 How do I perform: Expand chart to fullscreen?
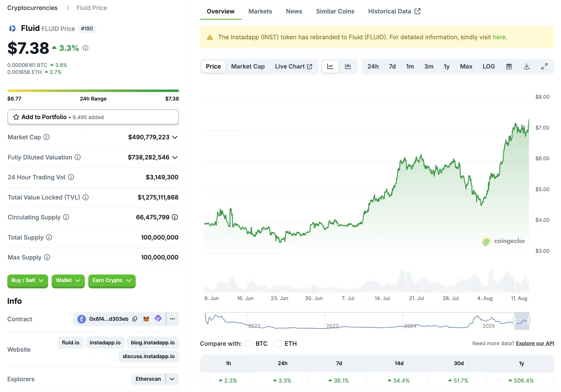click(544, 66)
